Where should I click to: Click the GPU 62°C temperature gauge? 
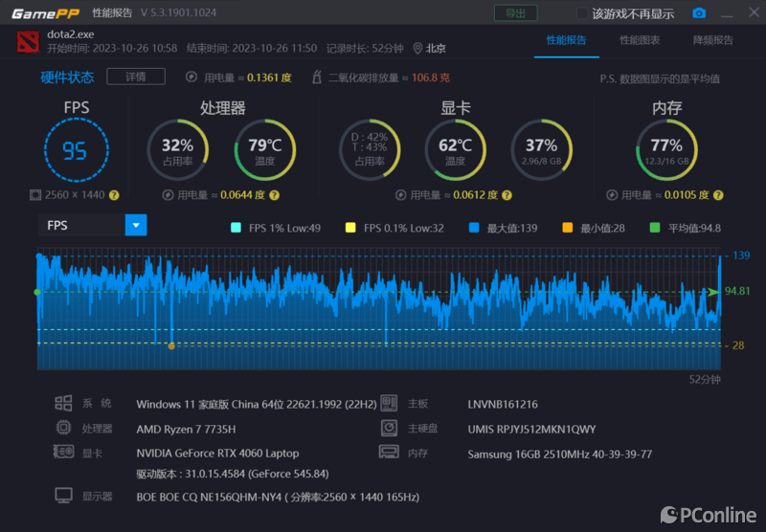[456, 150]
